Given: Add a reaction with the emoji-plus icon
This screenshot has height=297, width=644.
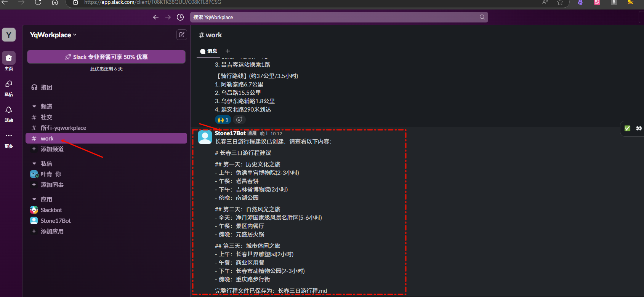Looking at the screenshot, I should pyautogui.click(x=239, y=120).
